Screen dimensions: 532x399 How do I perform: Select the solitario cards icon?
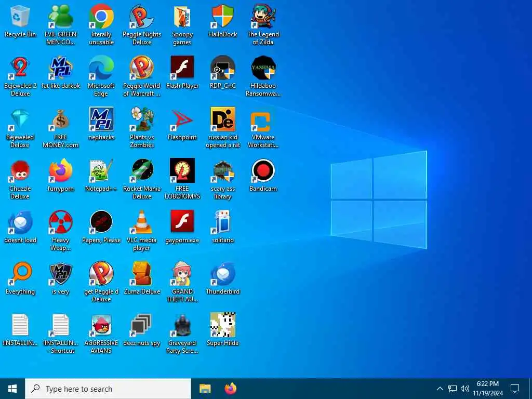(x=222, y=222)
